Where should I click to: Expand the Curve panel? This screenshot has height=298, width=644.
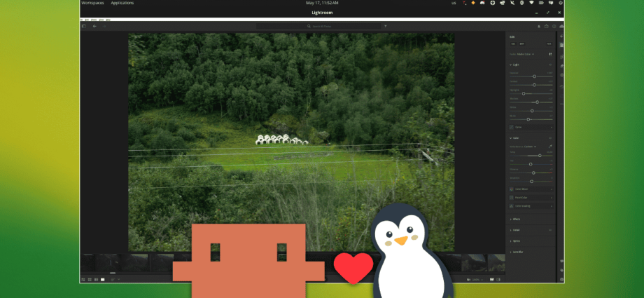click(x=531, y=127)
